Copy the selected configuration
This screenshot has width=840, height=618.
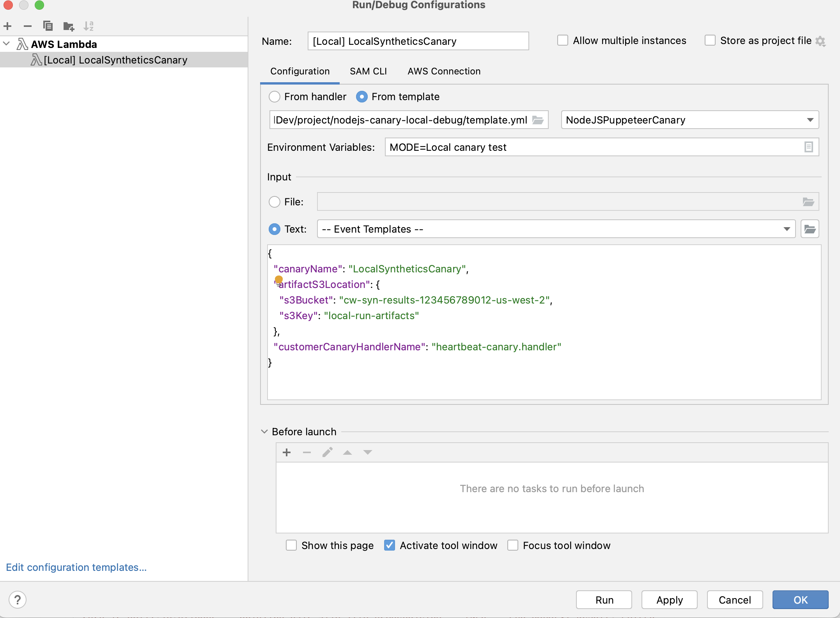pyautogui.click(x=48, y=26)
